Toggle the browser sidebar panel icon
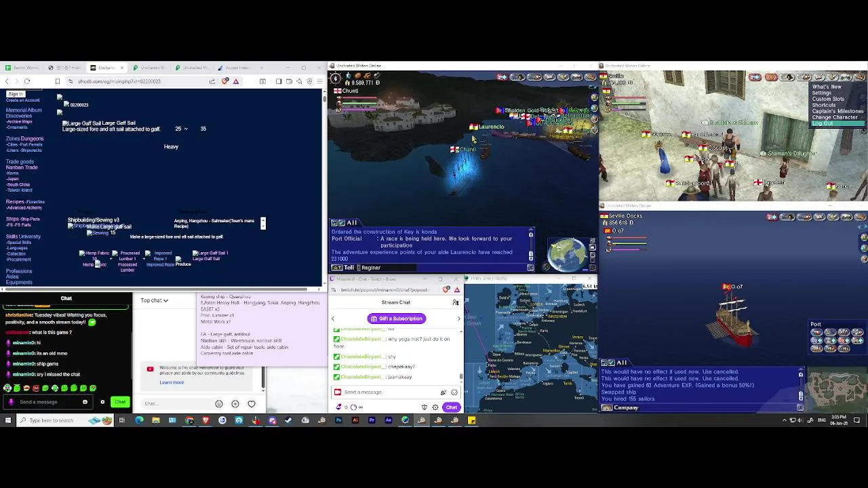Viewport: 868px width, 488px height. (278, 81)
